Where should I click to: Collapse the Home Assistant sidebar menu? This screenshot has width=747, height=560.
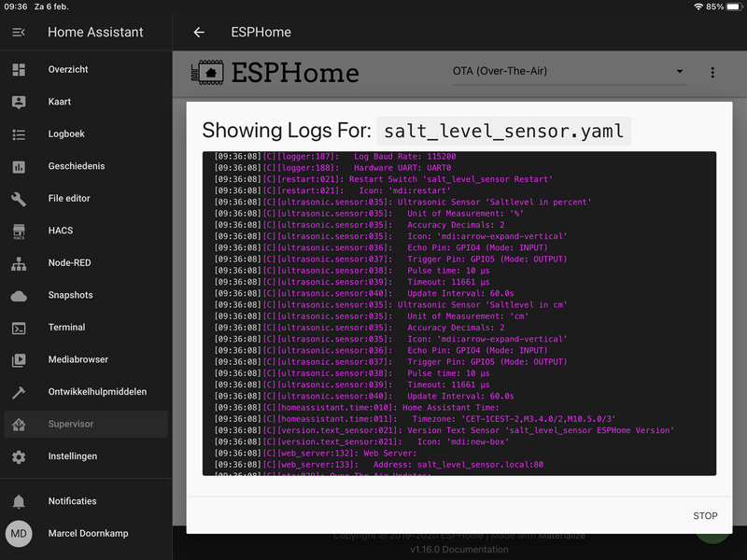tap(19, 33)
